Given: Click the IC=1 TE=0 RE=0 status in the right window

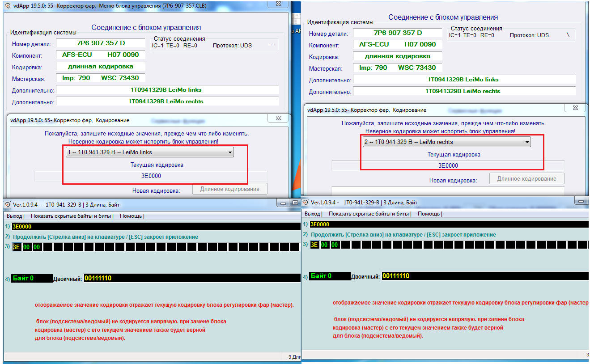Looking at the screenshot, I should pyautogui.click(x=471, y=35).
